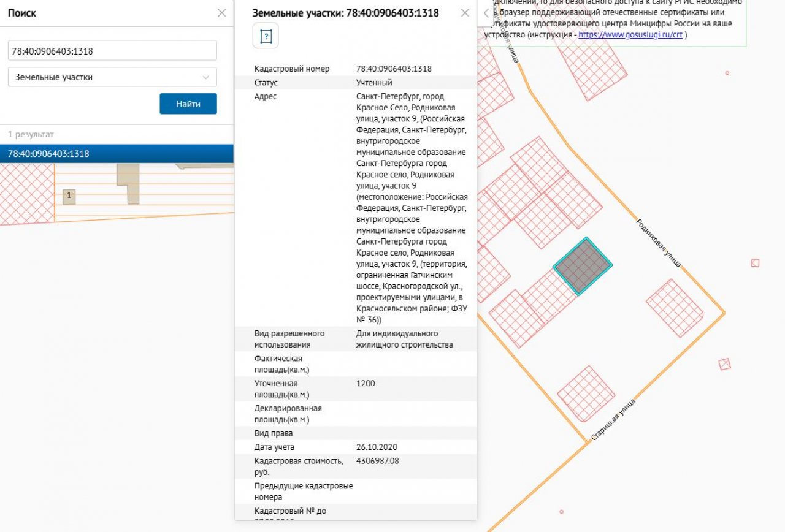Click the parcel geometry icon with question mark
785x532 pixels.
pyautogui.click(x=266, y=36)
